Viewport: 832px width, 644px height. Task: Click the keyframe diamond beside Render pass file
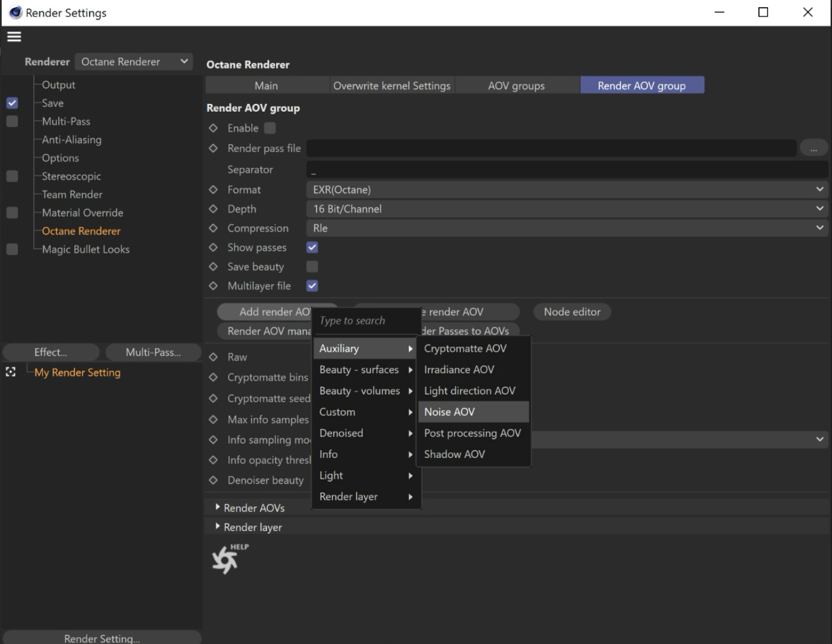tap(213, 148)
